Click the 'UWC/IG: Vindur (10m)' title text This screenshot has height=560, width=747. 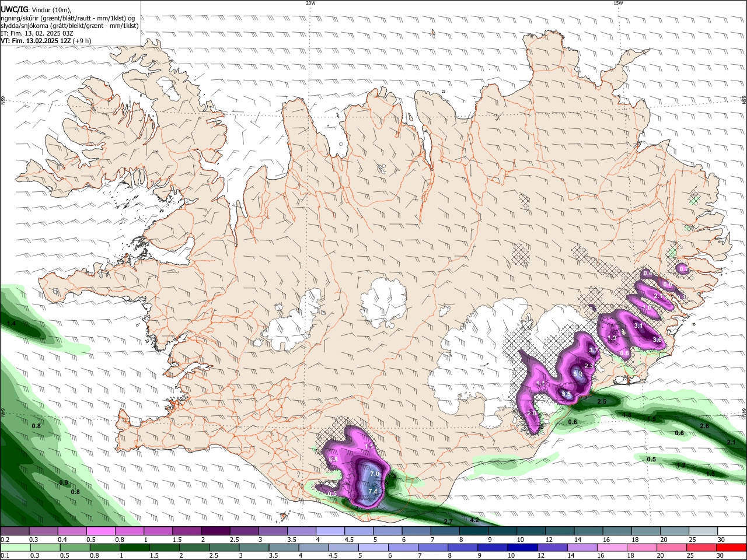point(36,10)
